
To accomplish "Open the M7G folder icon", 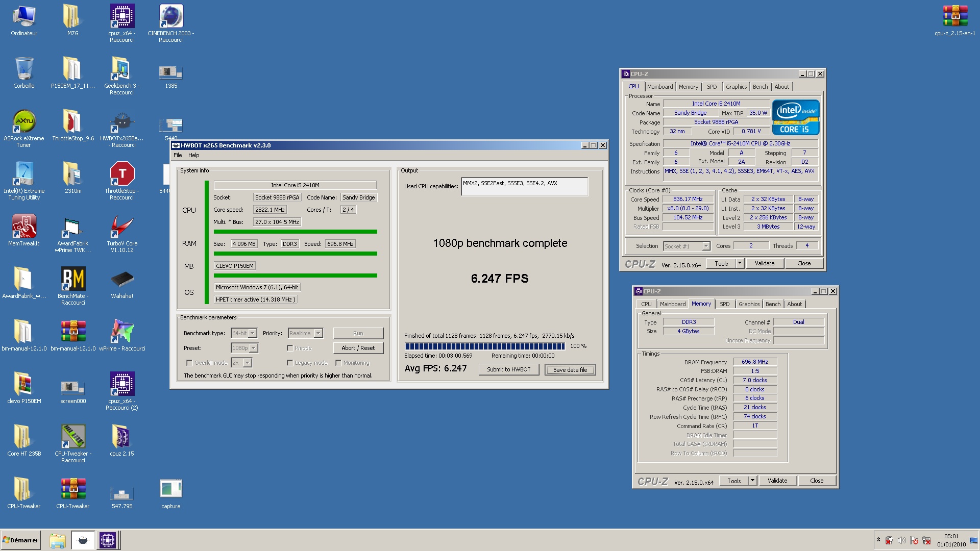I will (73, 17).
